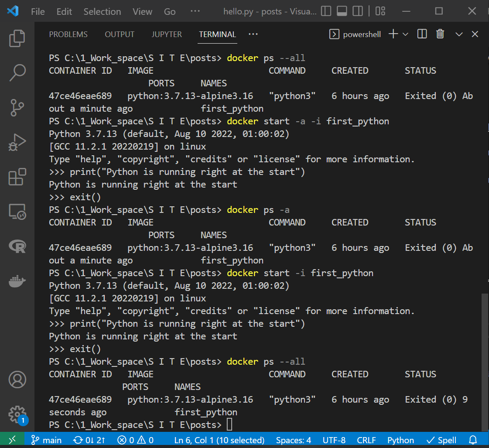Viewport: 489px width, 448px height.
Task: Open the Manage gear menu
Action: [x=17, y=414]
